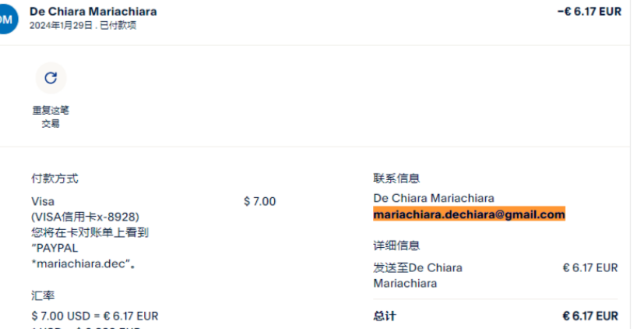Click the 发送至De Chiara Mariachiara line
The height and width of the screenshot is (329, 644).
(x=417, y=275)
